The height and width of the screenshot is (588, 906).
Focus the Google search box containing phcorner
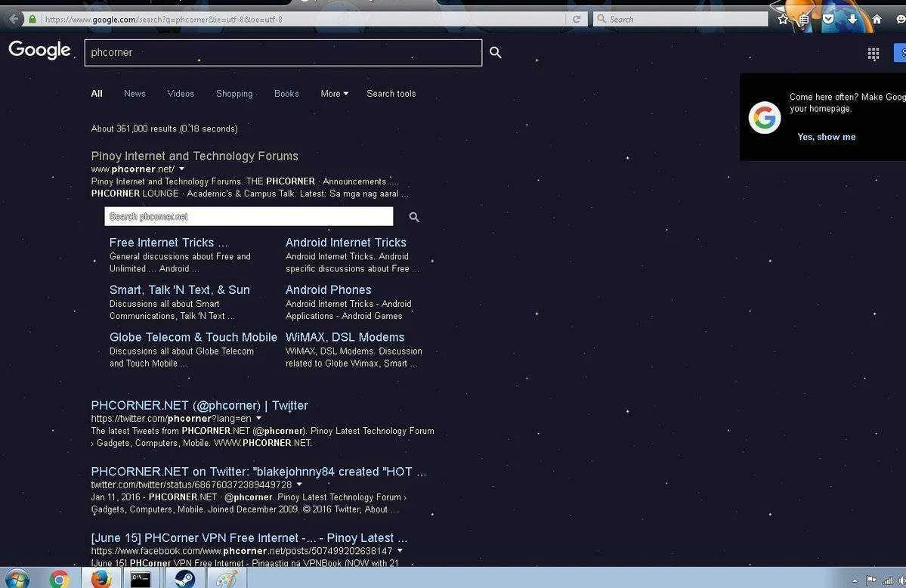pyautogui.click(x=283, y=53)
